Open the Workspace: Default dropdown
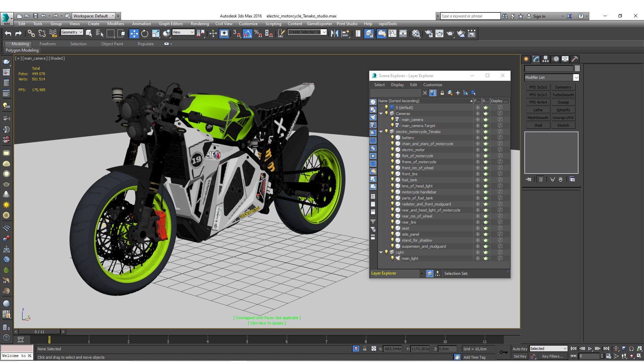 (94, 16)
